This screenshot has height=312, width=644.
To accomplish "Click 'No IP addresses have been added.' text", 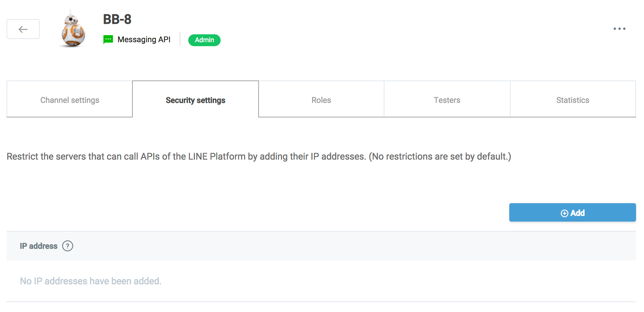I will (91, 281).
